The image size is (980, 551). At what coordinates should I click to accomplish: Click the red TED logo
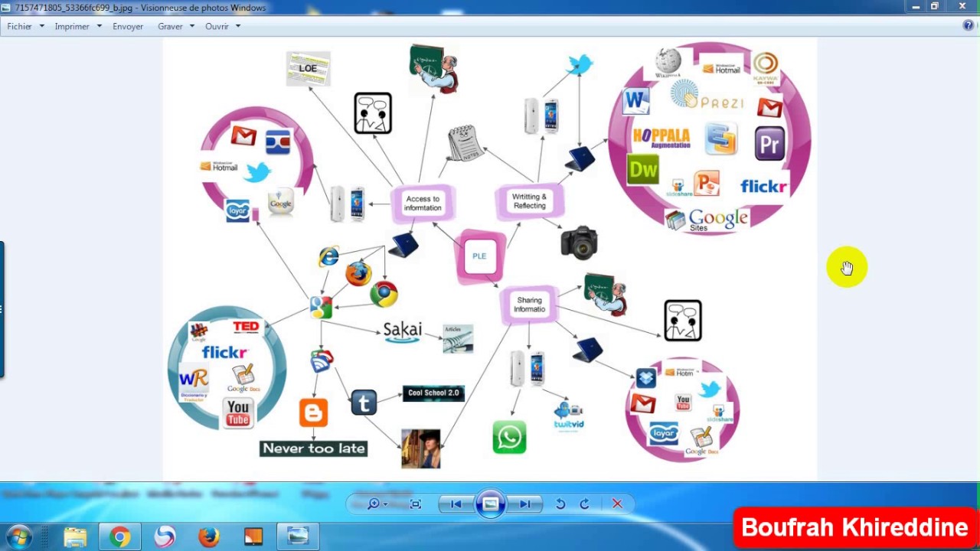[x=246, y=327]
